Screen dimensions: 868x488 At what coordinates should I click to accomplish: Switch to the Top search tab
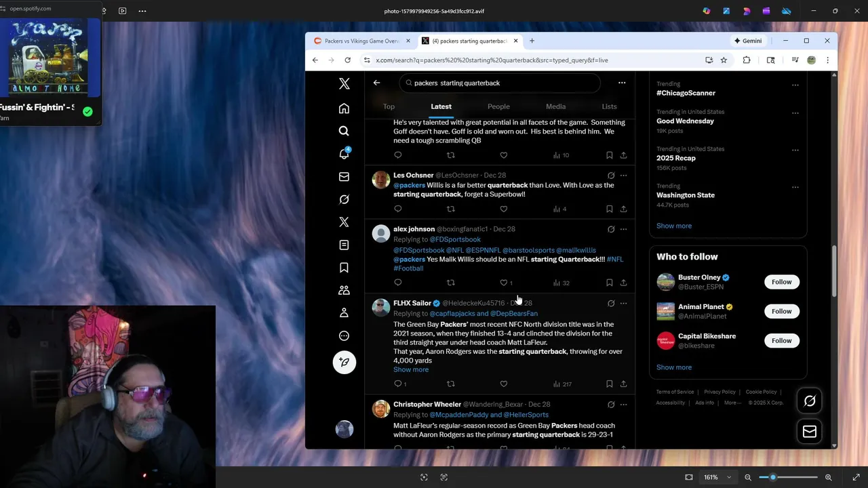389,106
